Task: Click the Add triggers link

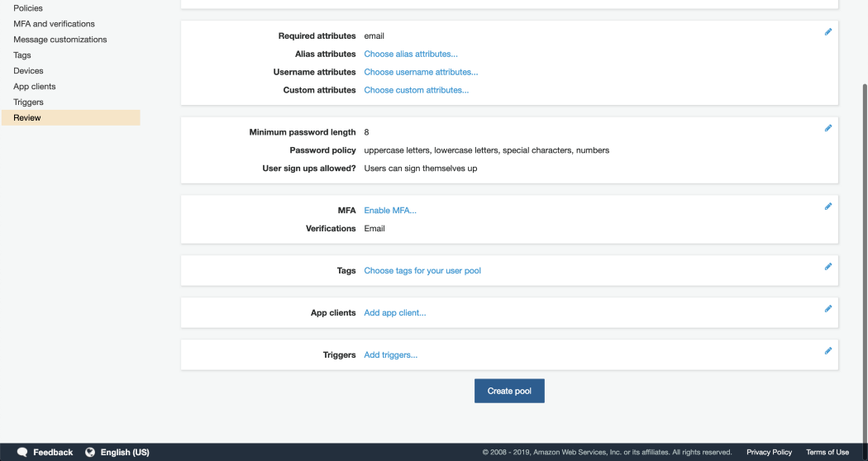Action: point(391,354)
